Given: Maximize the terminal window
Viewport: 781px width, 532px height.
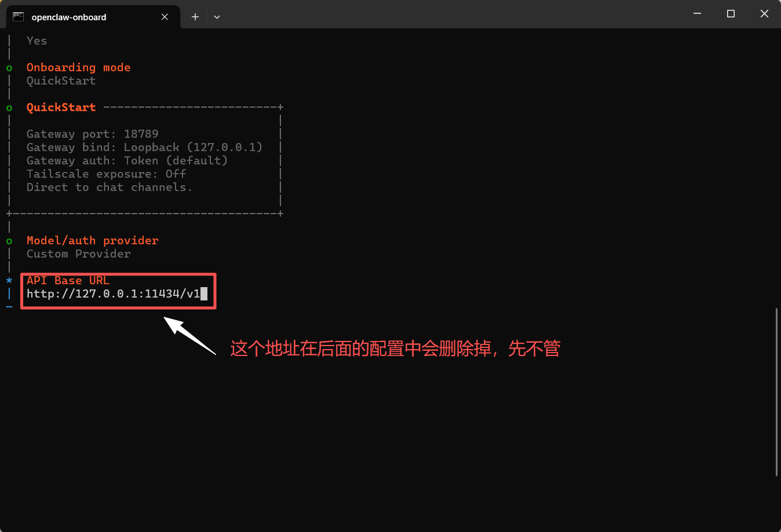Looking at the screenshot, I should coord(731,13).
